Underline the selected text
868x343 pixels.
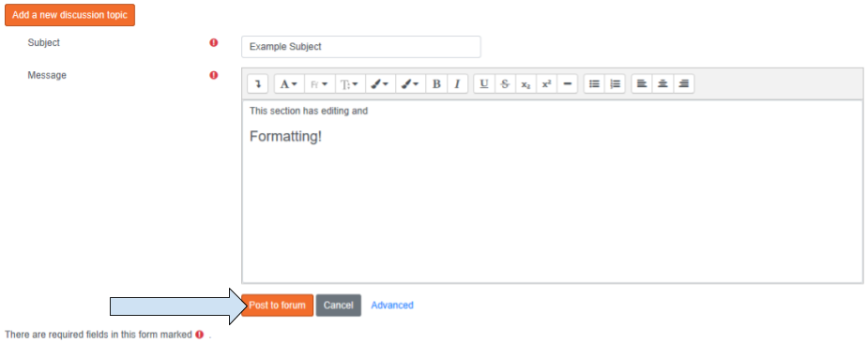pos(484,84)
